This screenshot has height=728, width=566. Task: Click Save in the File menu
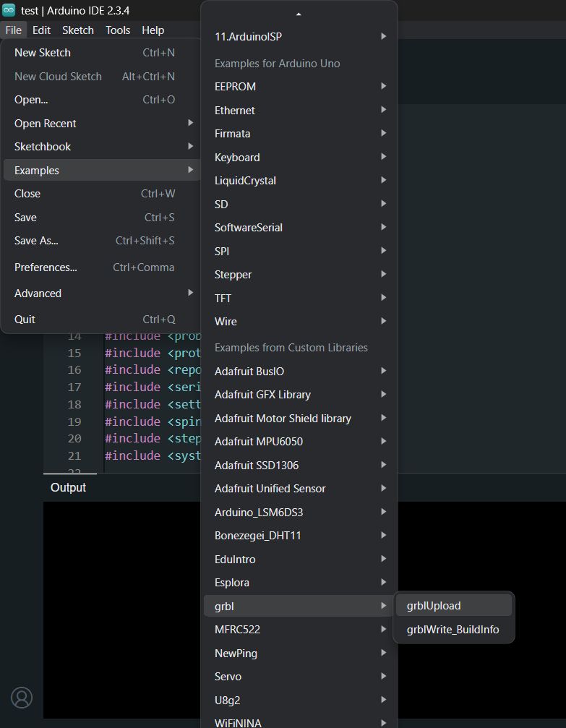tap(102, 217)
